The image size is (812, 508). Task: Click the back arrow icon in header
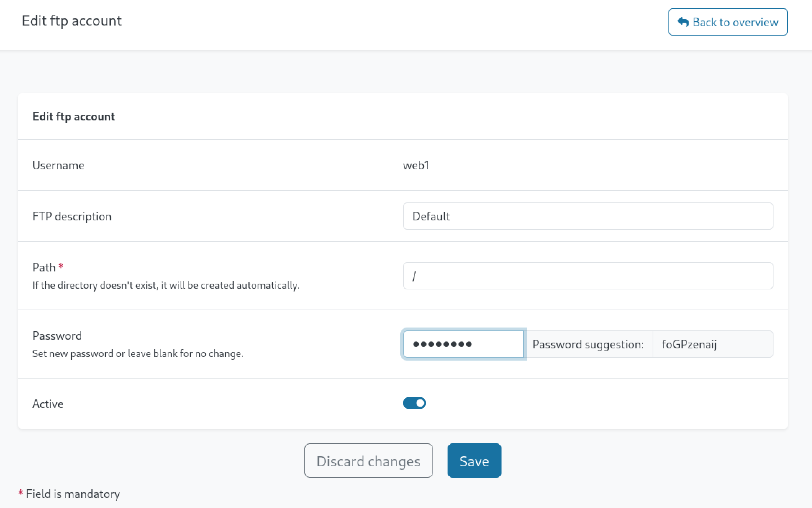click(x=682, y=22)
